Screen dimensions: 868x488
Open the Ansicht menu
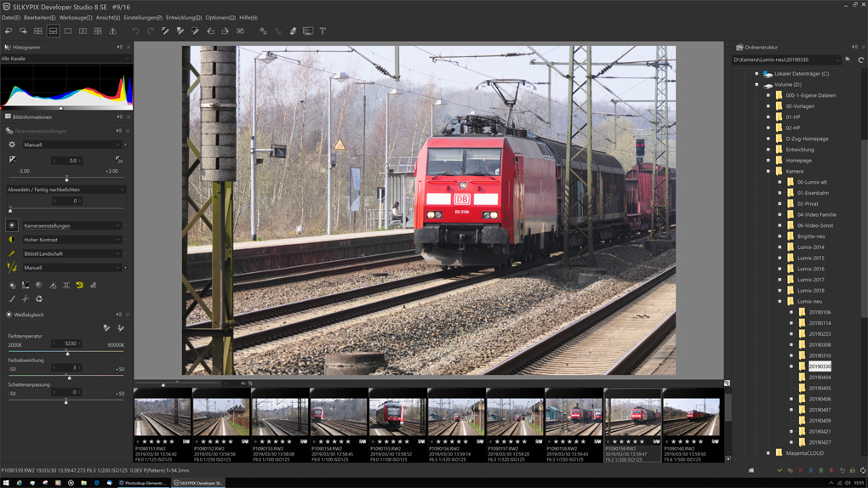[108, 18]
